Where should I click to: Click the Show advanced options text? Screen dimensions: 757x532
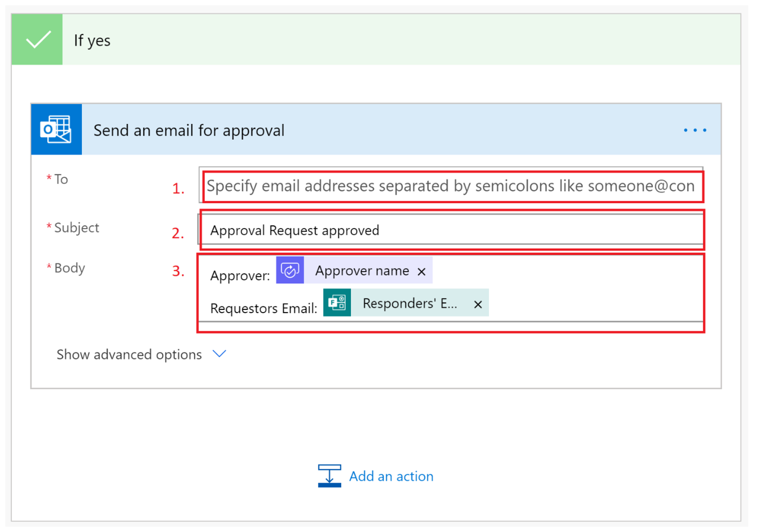pos(129,354)
